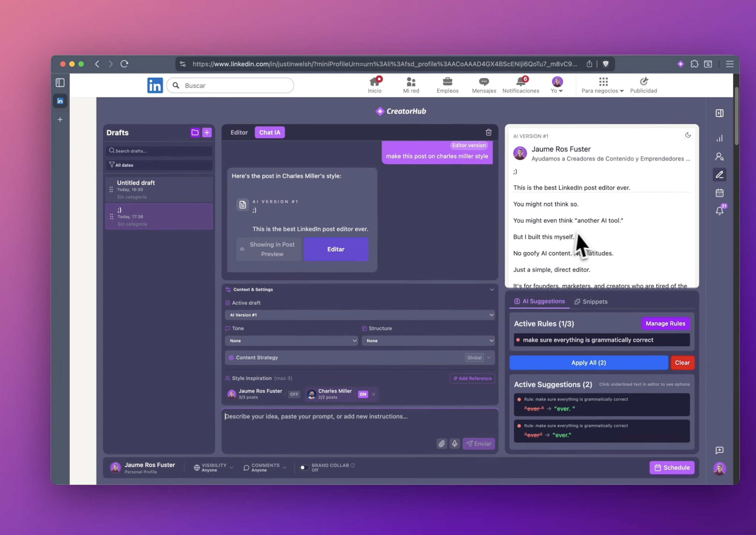Open the notifications bell showing 21 alerts

(719, 211)
